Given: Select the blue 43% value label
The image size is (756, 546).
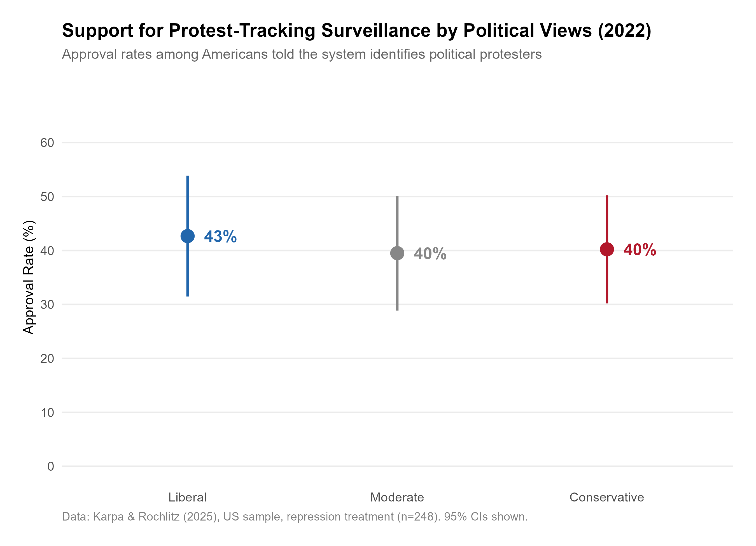Looking at the screenshot, I should coord(220,237).
